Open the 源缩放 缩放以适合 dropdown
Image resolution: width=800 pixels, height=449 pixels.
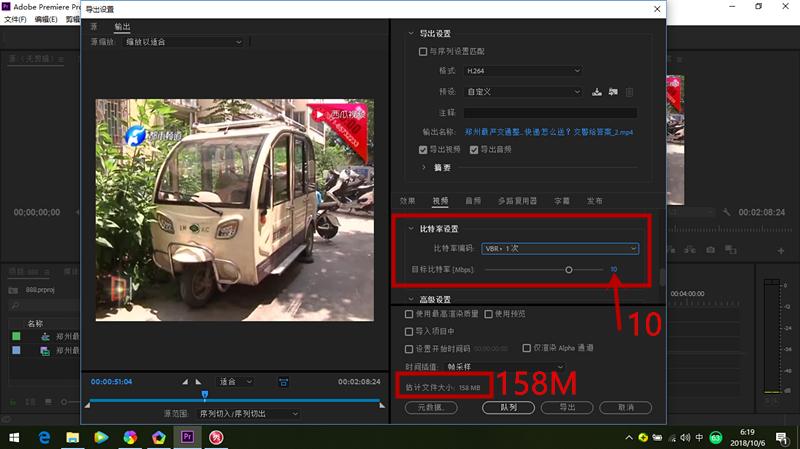[x=184, y=42]
